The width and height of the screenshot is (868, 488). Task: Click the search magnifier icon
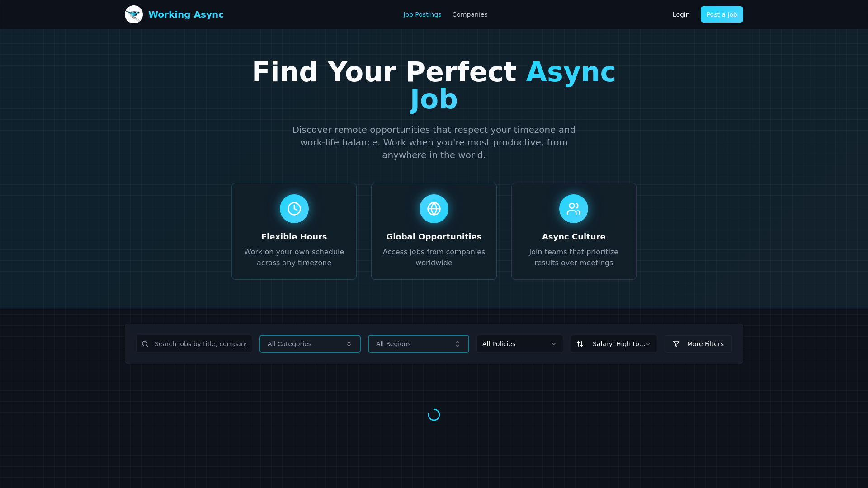[145, 344]
